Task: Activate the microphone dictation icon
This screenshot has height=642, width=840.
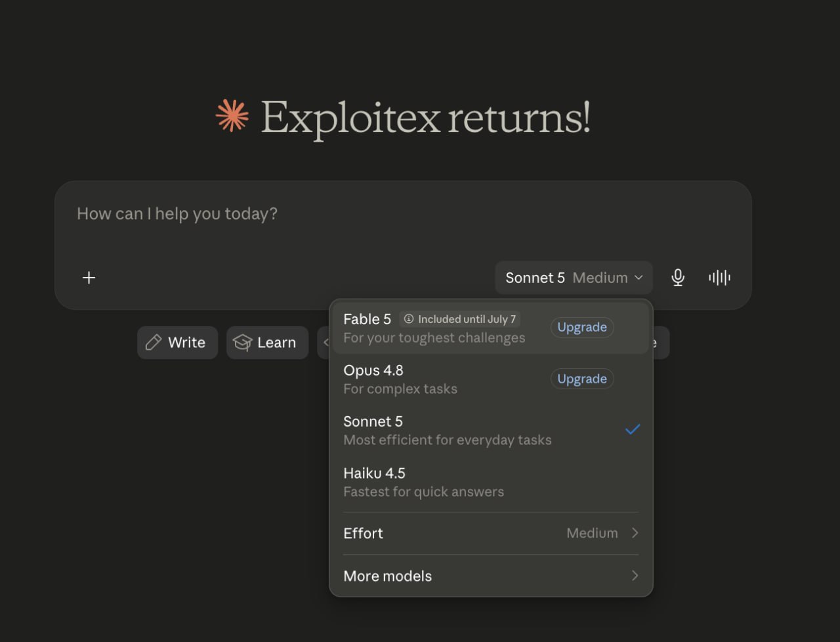Action: point(678,278)
